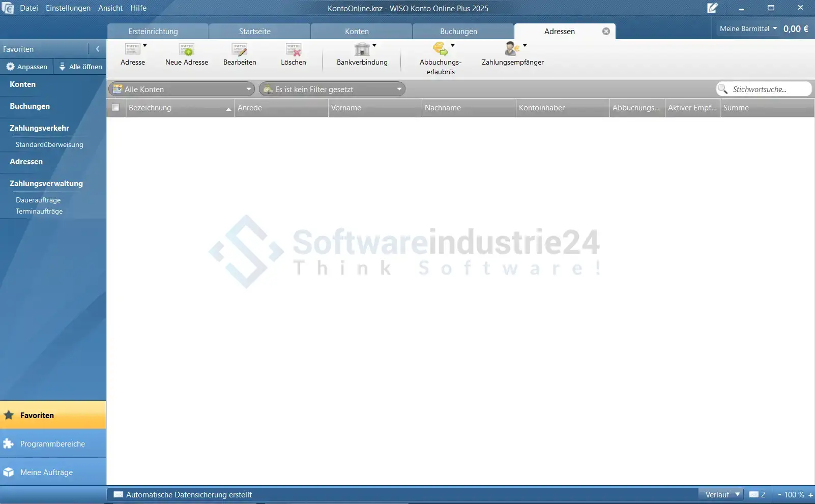Click the Löschen address icon
The height and width of the screenshot is (504, 815).
(294, 50)
